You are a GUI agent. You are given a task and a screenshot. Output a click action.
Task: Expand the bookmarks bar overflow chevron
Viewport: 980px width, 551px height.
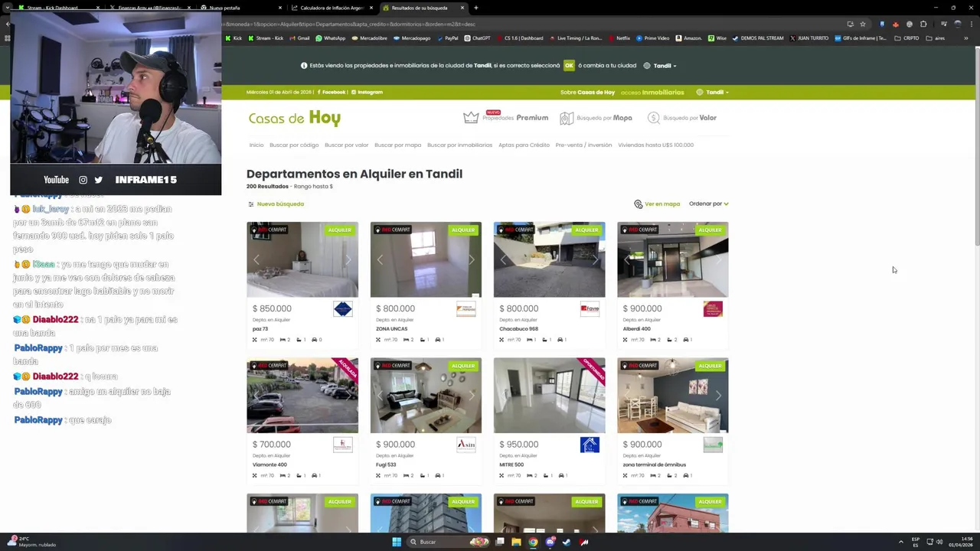pos(965,38)
